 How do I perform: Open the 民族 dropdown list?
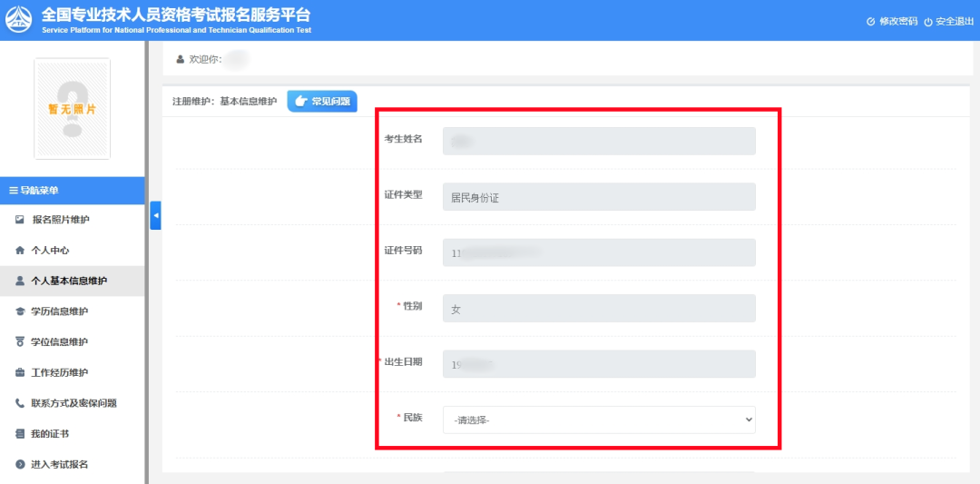point(599,420)
